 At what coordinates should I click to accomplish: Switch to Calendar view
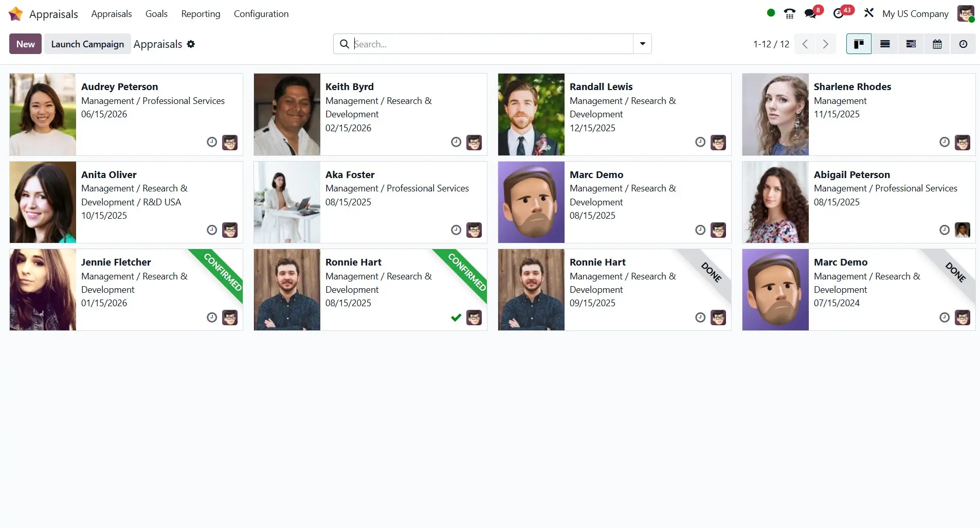pyautogui.click(x=937, y=44)
